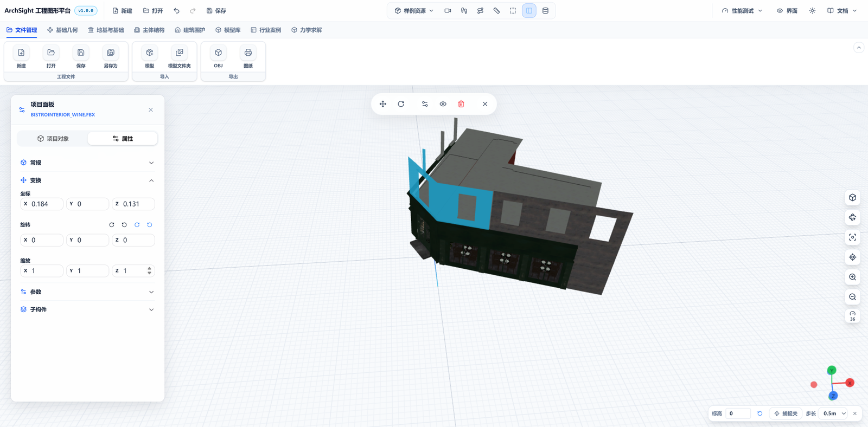Toggle the side panel layout button
868x427 pixels.
pos(529,11)
